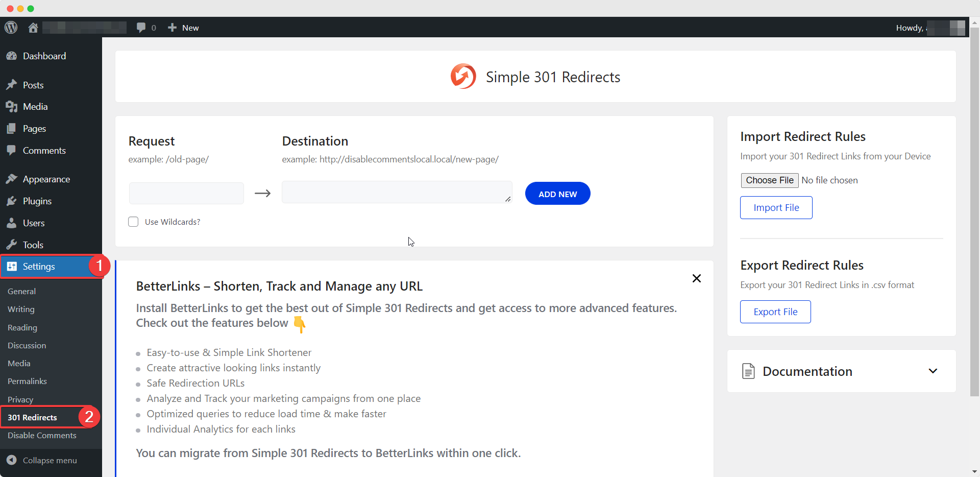Screen dimensions: 980x477
Task: Go to Reading settings submenu
Action: coord(22,327)
